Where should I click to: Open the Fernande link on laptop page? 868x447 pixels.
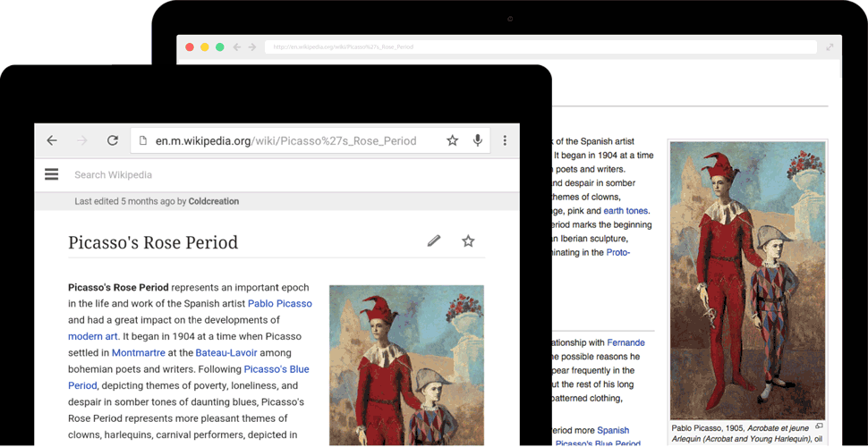pyautogui.click(x=625, y=342)
